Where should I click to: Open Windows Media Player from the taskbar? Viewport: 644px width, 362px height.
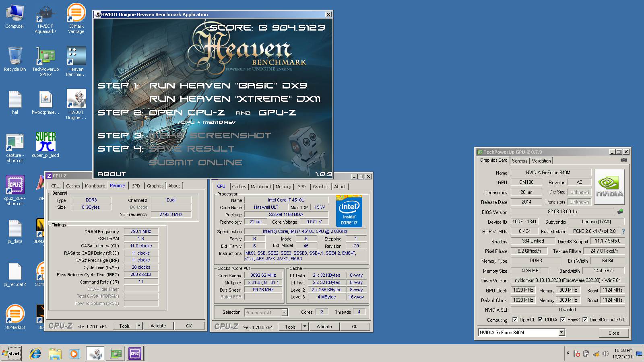pos(74,354)
